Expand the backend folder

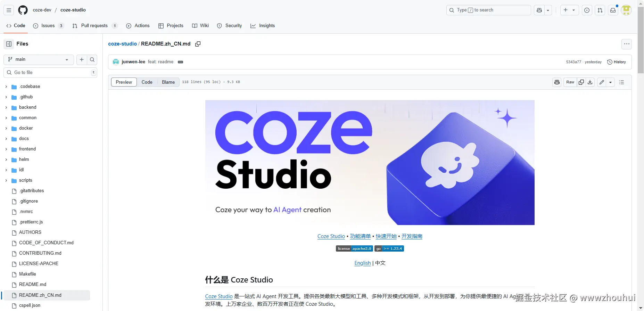point(6,107)
